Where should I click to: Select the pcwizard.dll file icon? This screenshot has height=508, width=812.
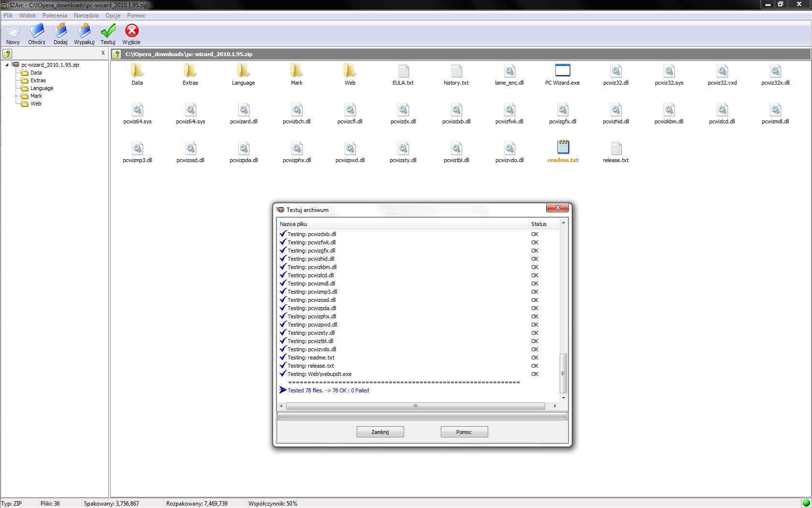point(244,109)
